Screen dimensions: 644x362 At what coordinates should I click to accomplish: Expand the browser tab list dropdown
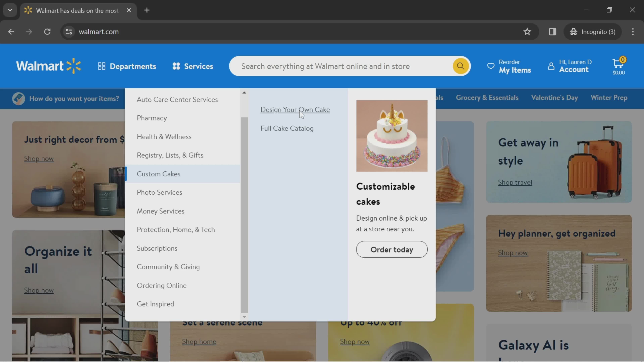[10, 10]
